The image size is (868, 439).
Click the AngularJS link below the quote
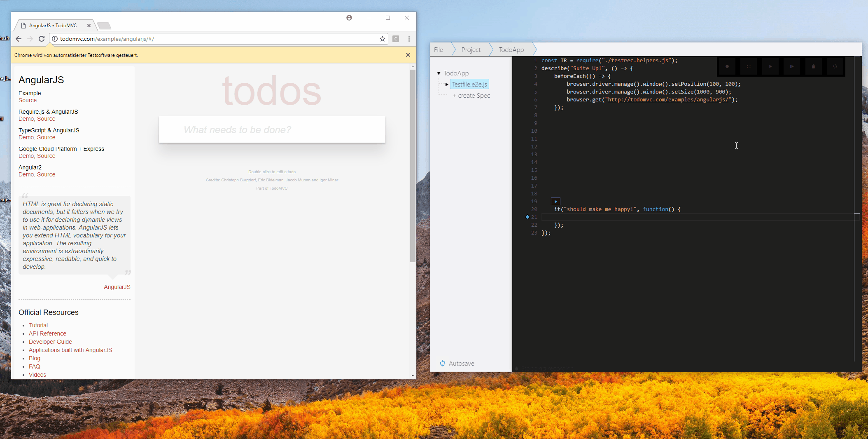[x=117, y=287]
